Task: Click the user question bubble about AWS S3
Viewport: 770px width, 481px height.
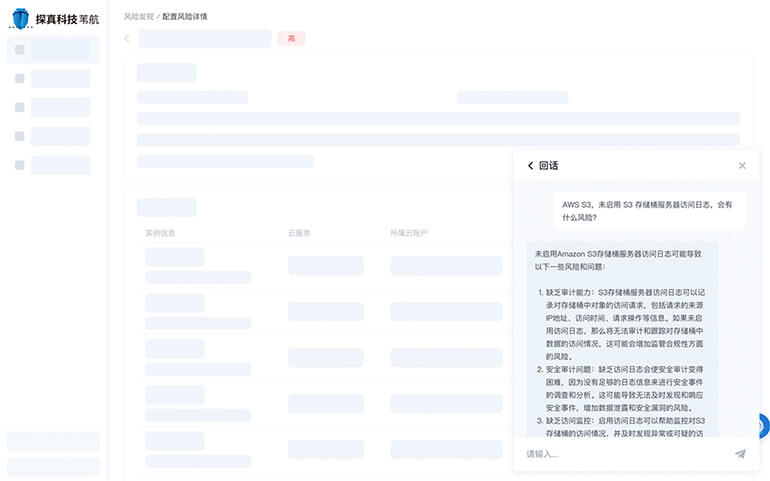Action: pos(650,211)
